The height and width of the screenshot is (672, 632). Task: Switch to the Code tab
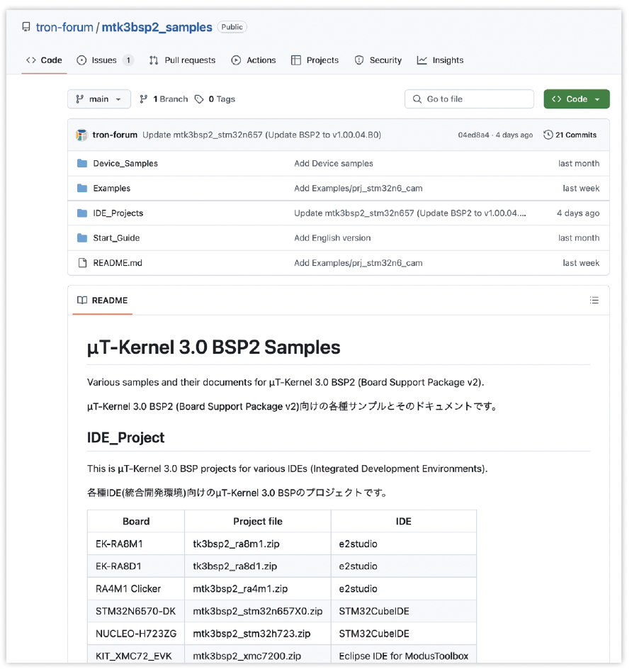(44, 60)
